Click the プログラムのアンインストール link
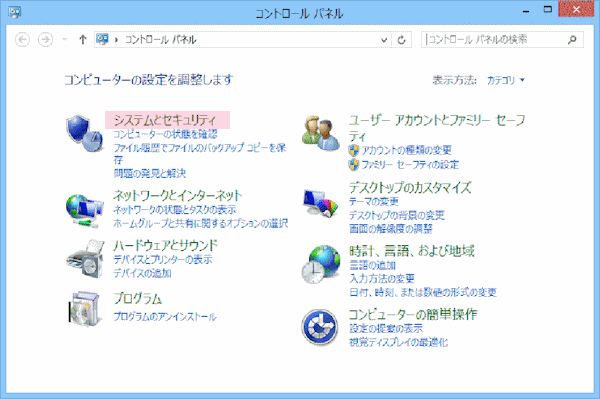 [x=165, y=317]
